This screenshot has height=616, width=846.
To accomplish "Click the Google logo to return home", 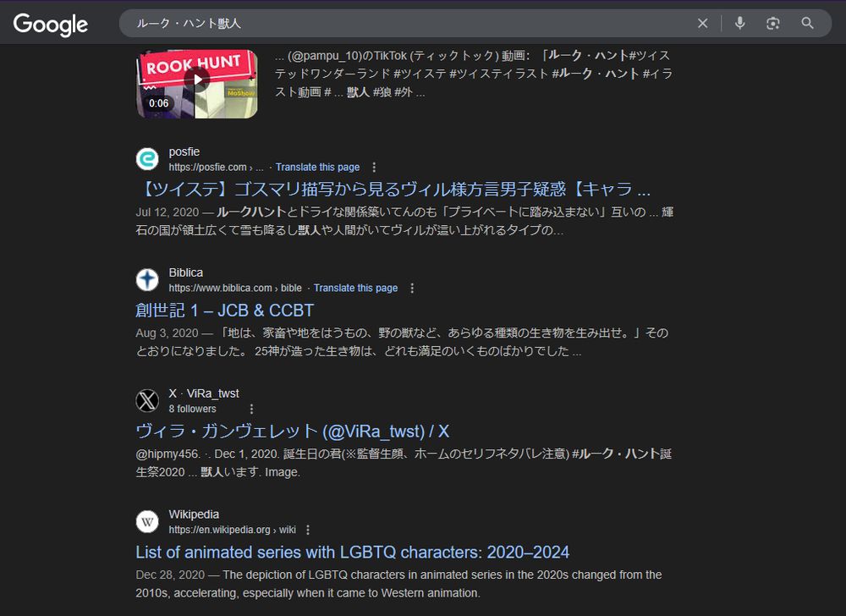I will (x=50, y=24).
